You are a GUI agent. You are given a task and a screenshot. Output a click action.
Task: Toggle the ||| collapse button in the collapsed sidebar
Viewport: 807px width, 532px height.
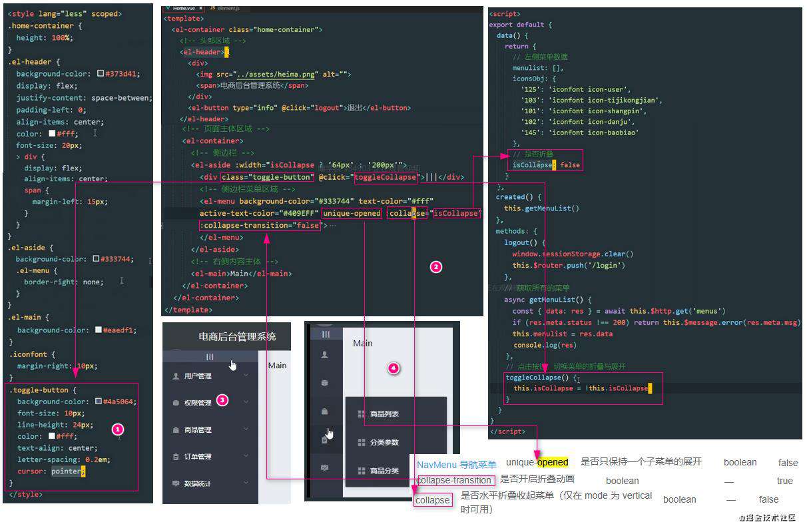pos(326,334)
